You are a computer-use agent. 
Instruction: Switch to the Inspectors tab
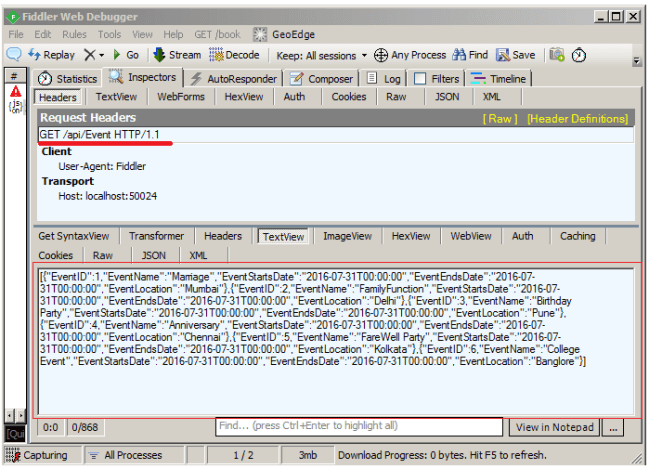tap(142, 77)
